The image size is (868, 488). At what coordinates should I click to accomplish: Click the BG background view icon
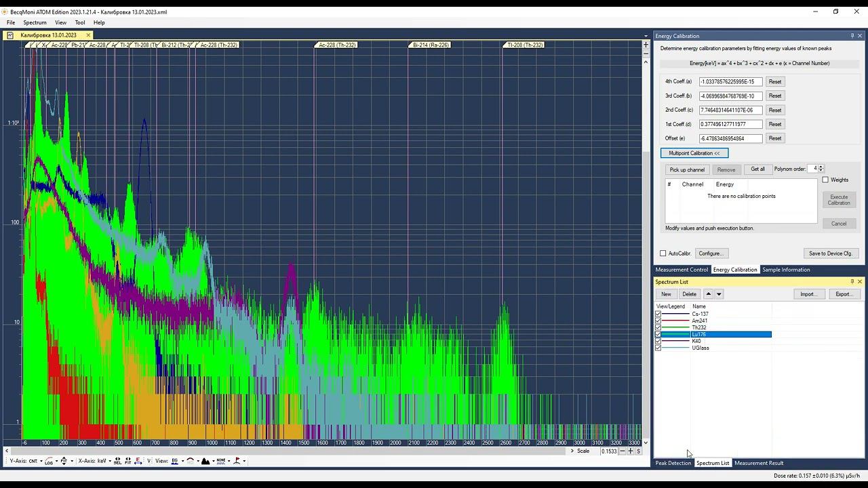[x=175, y=461]
